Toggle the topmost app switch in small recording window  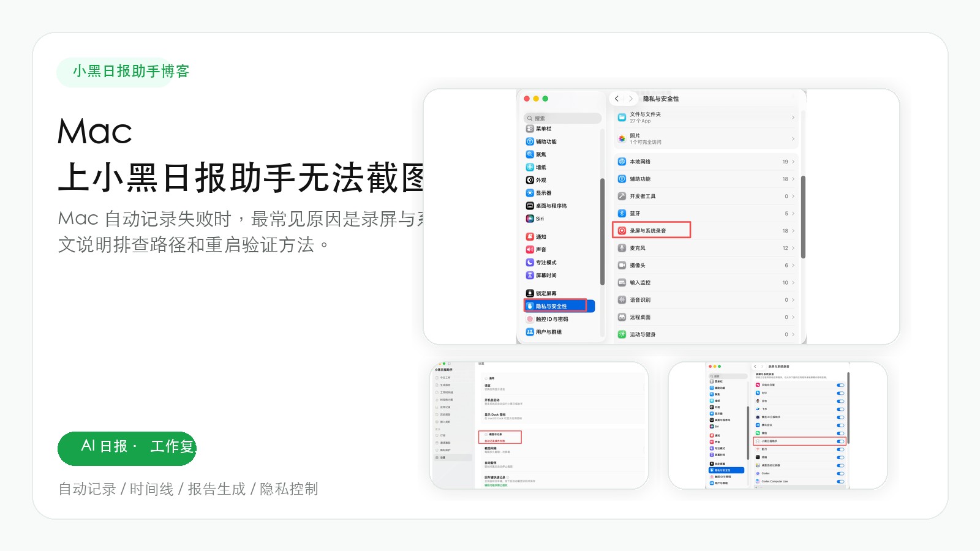[840, 385]
